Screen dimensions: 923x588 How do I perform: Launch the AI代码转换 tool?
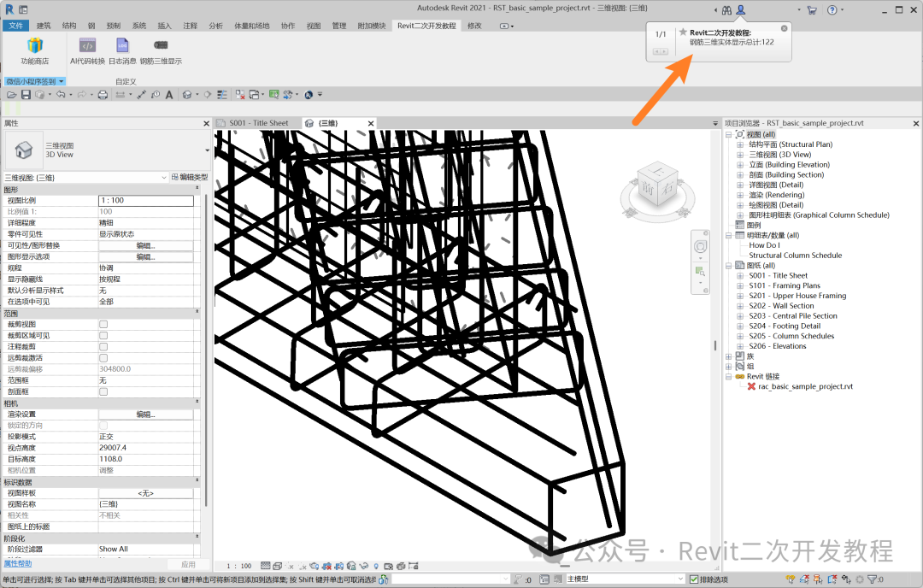coord(87,50)
